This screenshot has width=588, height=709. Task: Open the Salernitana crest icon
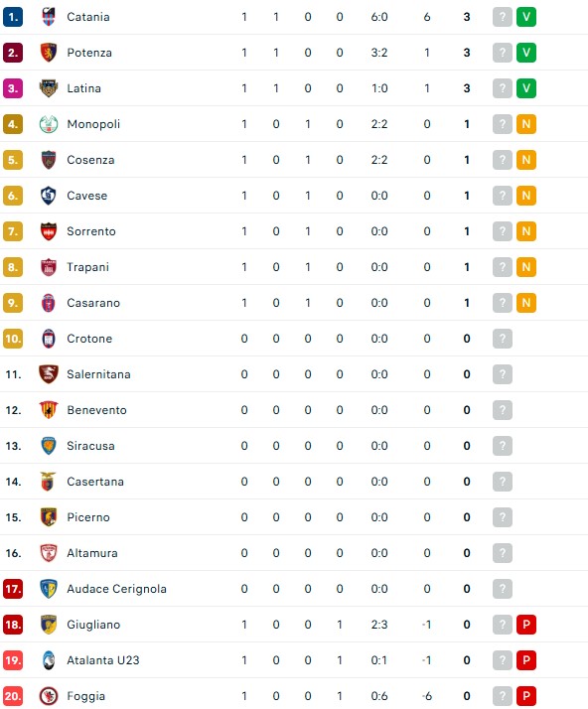[49, 374]
